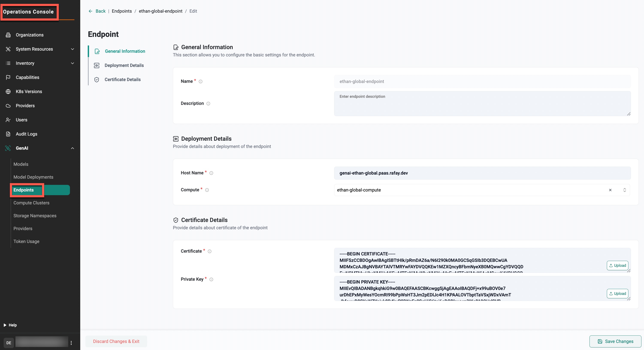Screen dimensions: 644x350
Task: Click the Host Name info icon
Action: point(211,173)
